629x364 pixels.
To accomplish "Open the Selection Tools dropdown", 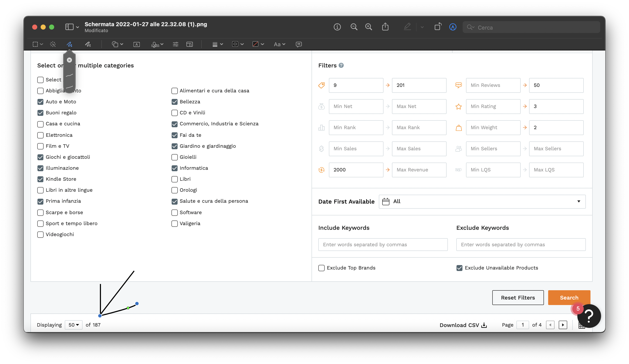I will [38, 44].
